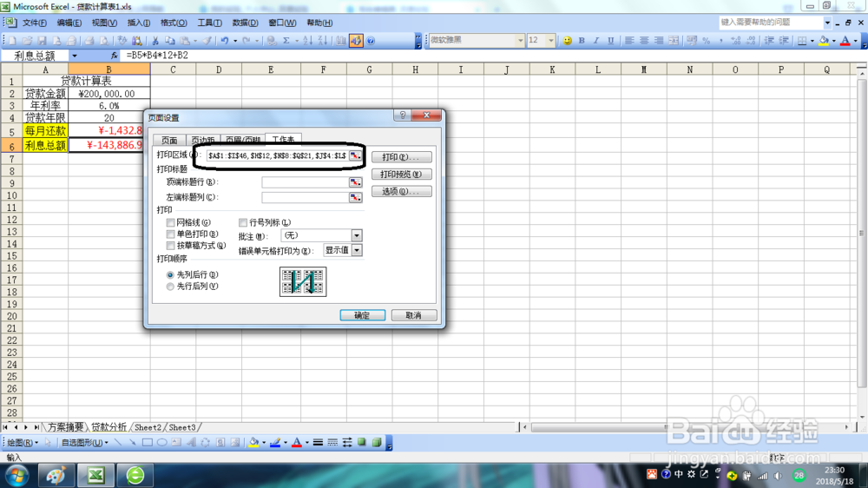Screen dimensions: 868x488
Task: Click the Merge and Center icon
Action: (x=674, y=41)
